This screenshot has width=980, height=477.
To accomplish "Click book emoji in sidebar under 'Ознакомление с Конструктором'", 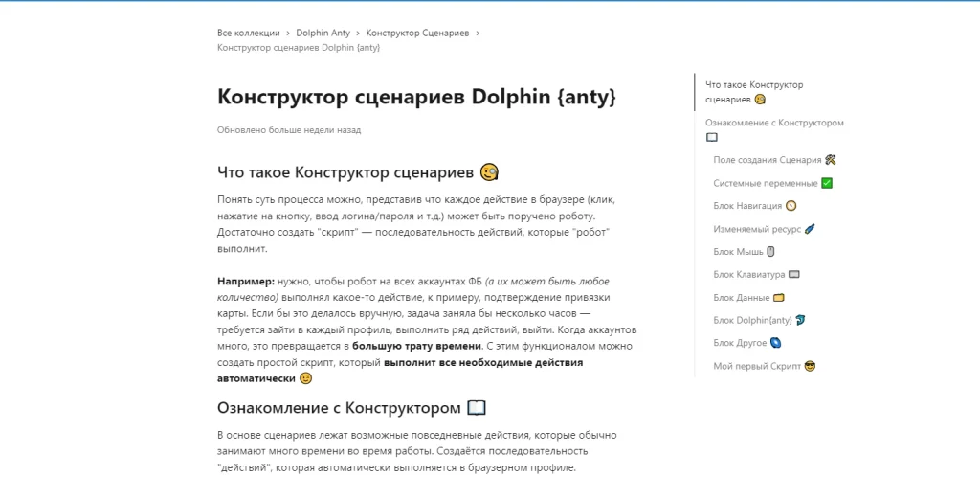I will (712, 137).
